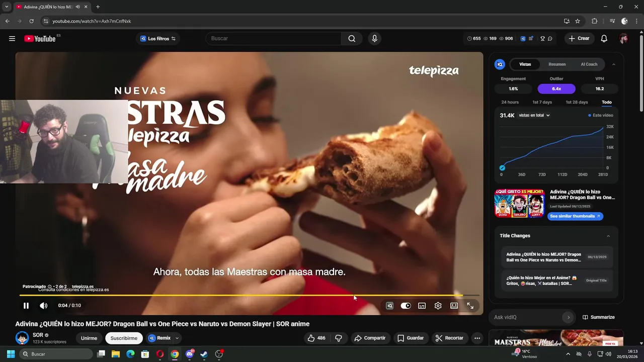Focus the Buscar YouTube search field
This screenshot has height=362, width=644.
coord(273,39)
